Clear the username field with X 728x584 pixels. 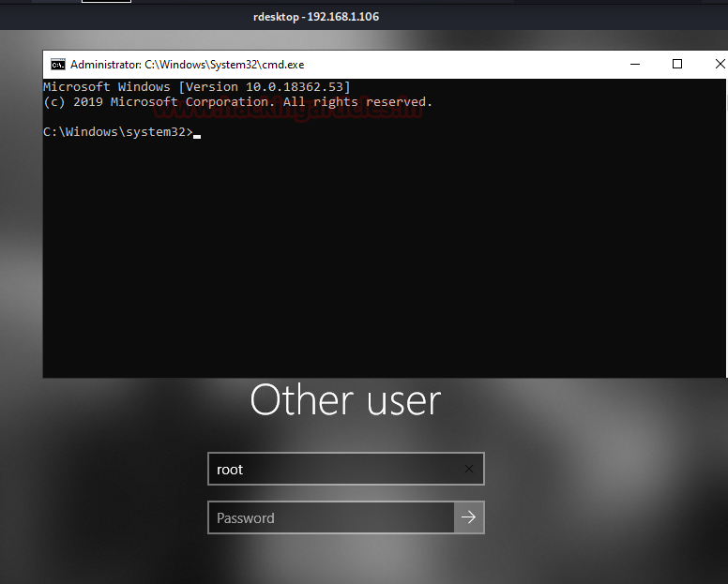pos(469,469)
